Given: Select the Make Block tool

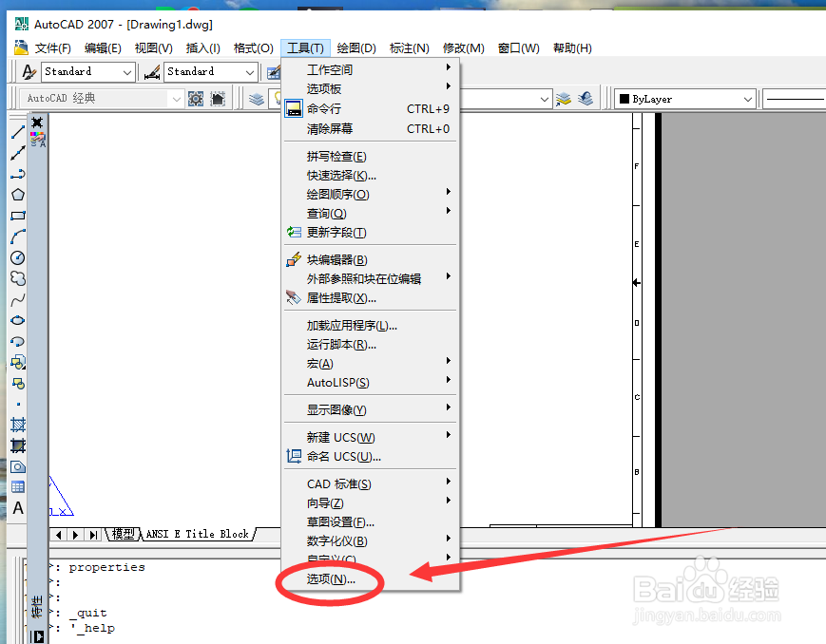Looking at the screenshot, I should coord(18,384).
